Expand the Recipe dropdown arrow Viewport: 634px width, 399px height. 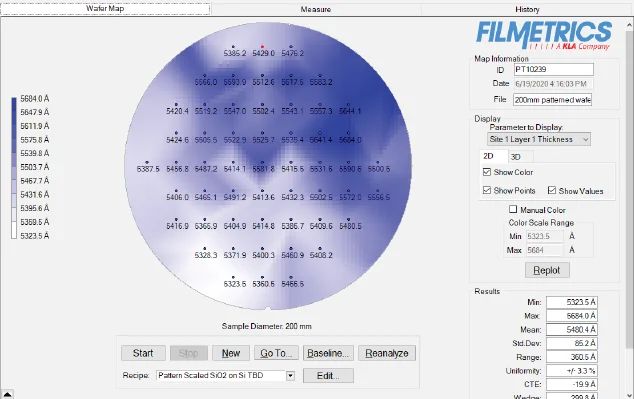point(290,376)
